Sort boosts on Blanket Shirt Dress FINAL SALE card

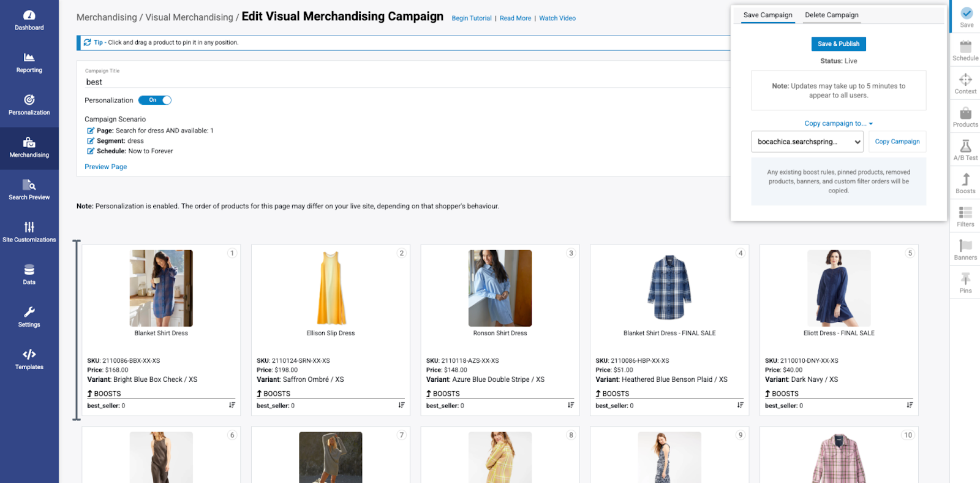tap(740, 405)
